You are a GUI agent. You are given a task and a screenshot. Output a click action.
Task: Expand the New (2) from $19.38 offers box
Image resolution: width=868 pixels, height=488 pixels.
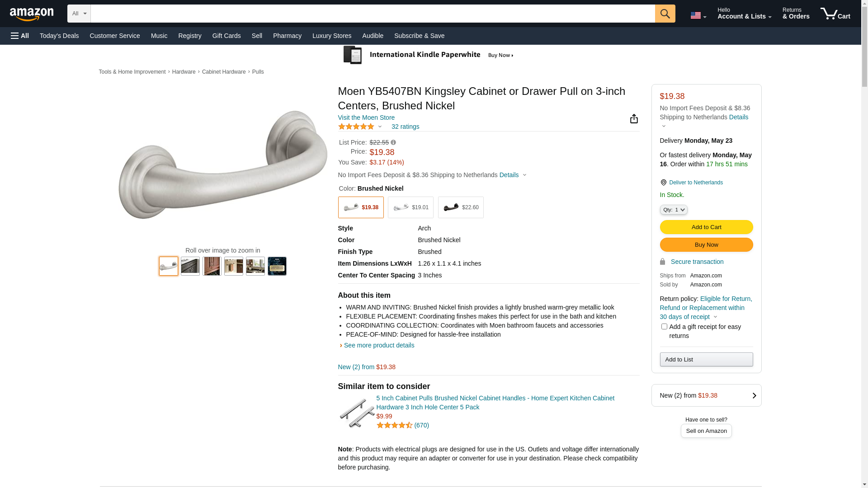[x=706, y=395]
